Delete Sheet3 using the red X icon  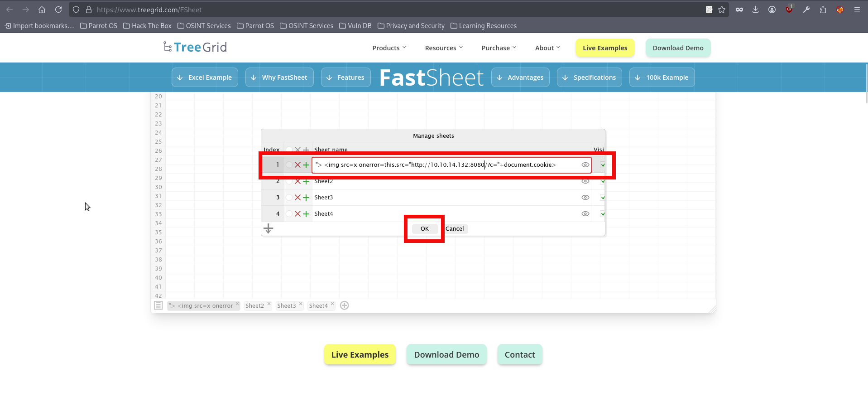click(297, 197)
